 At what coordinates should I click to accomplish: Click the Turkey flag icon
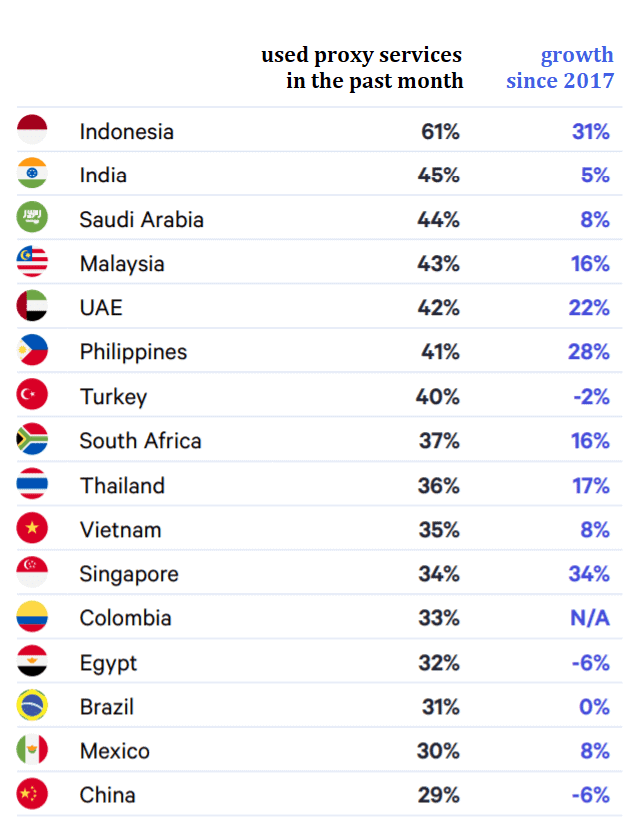(x=32, y=394)
